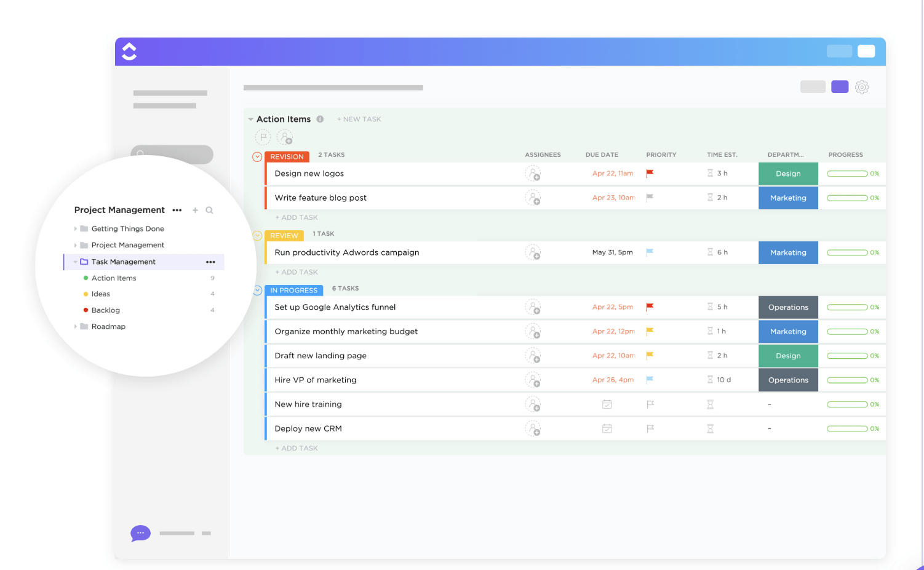This screenshot has height=570, width=924.
Task: Sort by DUE DATE column header
Action: pyautogui.click(x=602, y=155)
